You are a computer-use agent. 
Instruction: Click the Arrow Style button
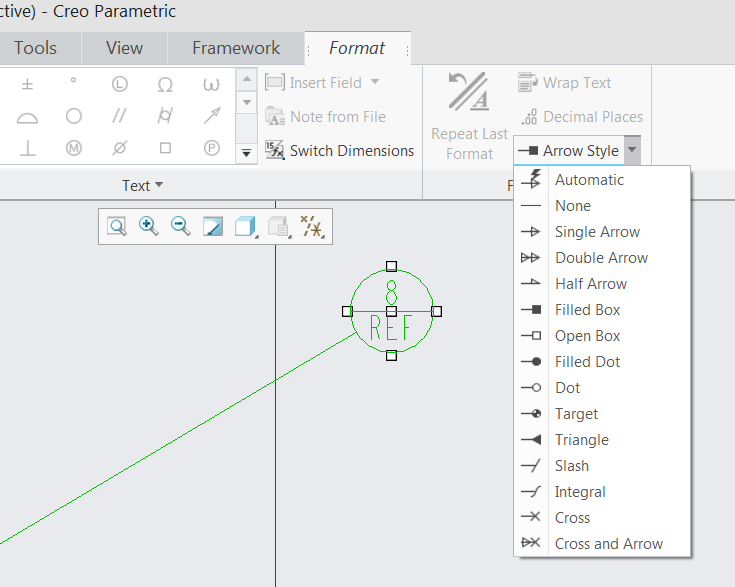[569, 151]
